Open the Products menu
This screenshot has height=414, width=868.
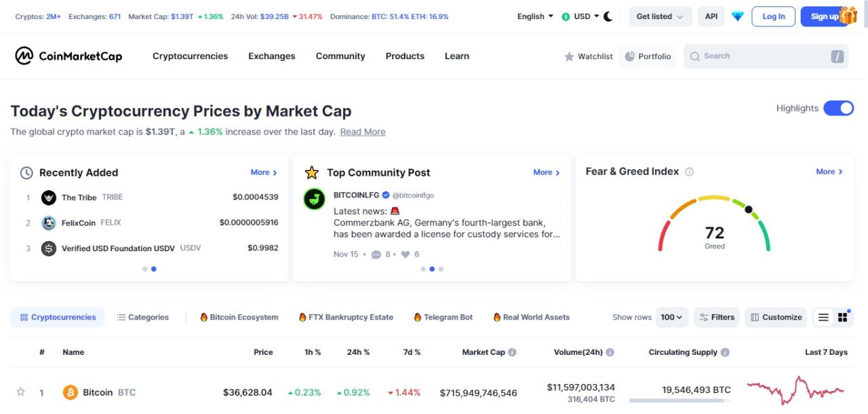(x=405, y=56)
